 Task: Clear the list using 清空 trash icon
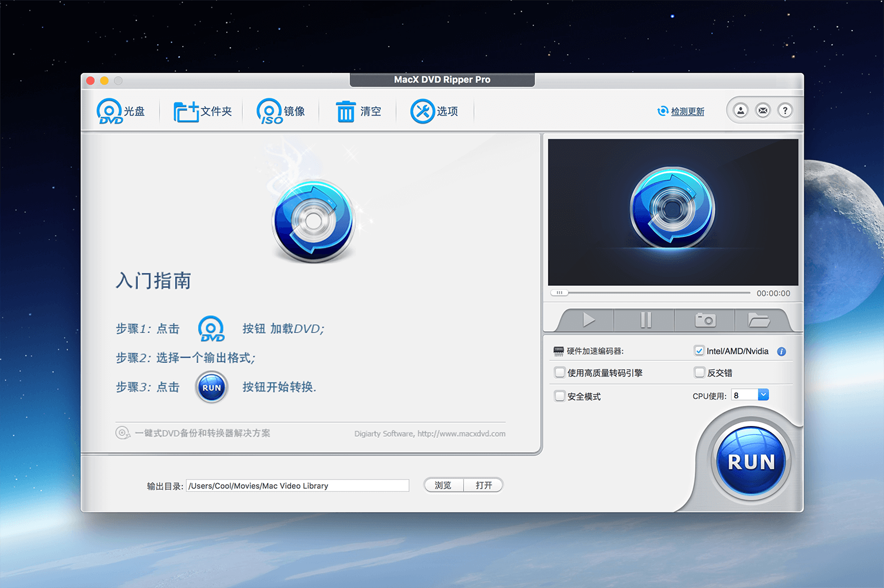(358, 111)
